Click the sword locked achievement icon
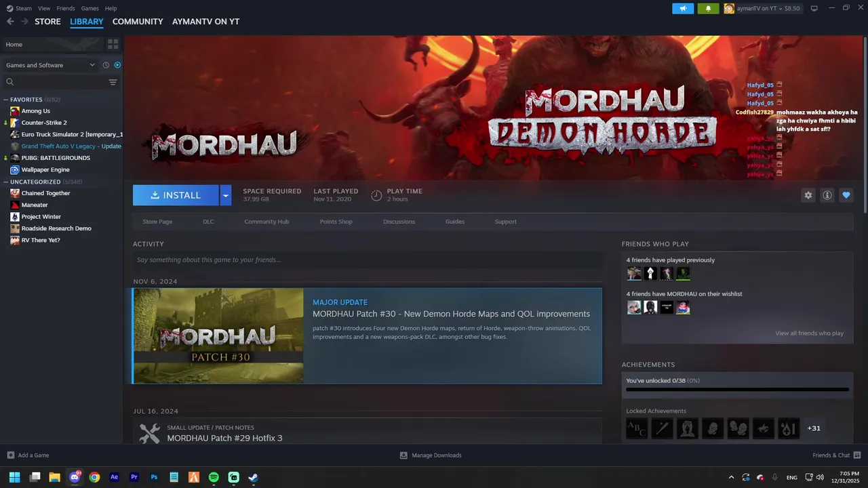Image resolution: width=868 pixels, height=488 pixels. tap(662, 428)
